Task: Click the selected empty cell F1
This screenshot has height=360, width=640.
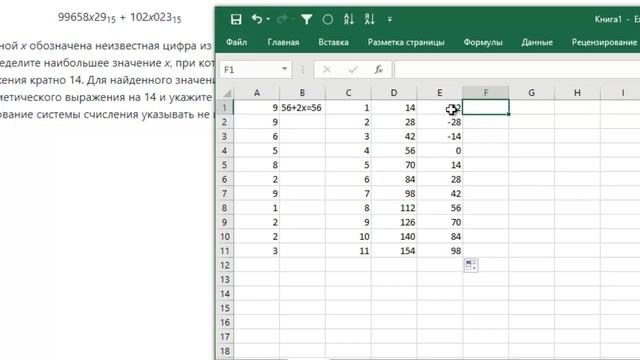Action: (x=486, y=108)
